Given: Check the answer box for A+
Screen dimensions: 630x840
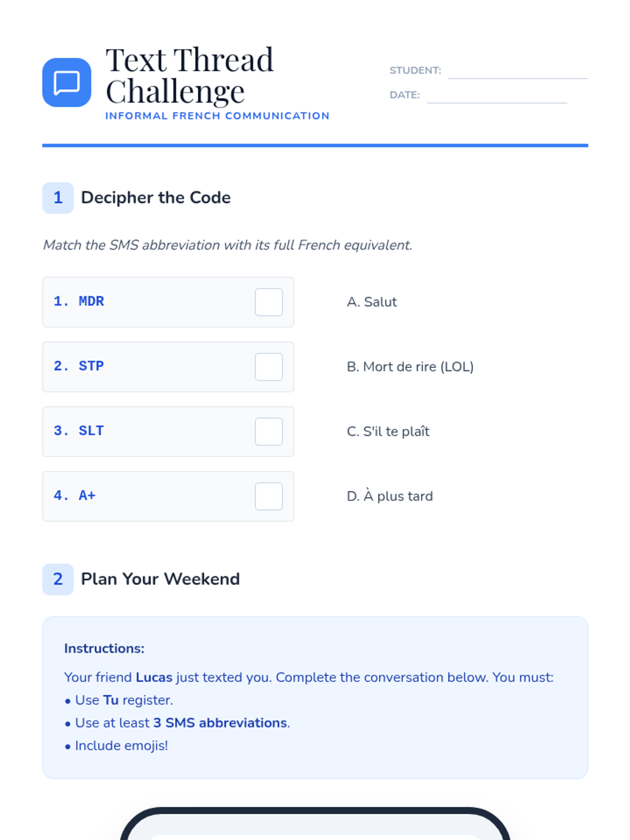Looking at the screenshot, I should click(x=269, y=496).
